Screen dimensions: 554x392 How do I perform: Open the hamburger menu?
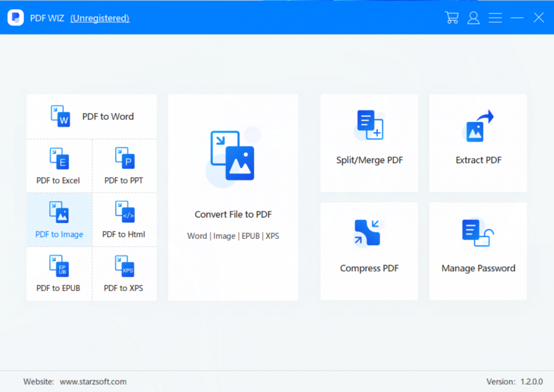(495, 18)
